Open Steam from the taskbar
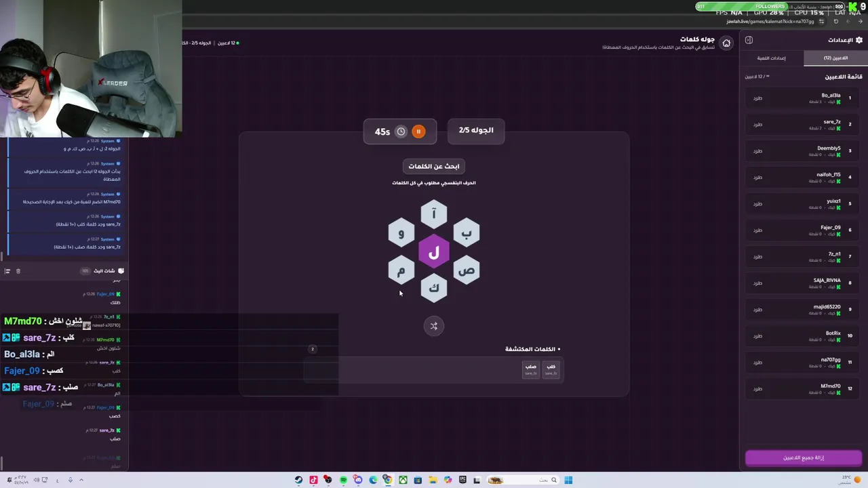 pos(298,481)
